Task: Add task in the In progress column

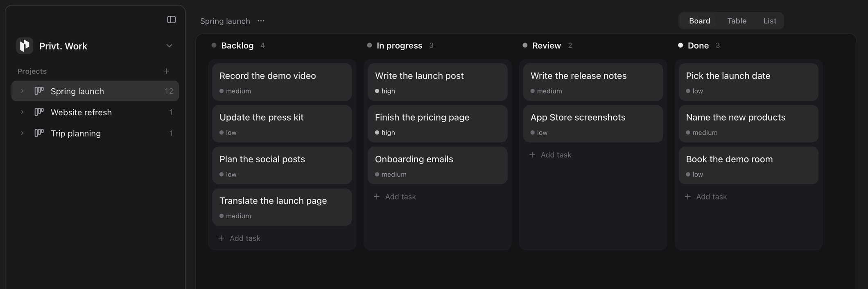Action: point(395,197)
